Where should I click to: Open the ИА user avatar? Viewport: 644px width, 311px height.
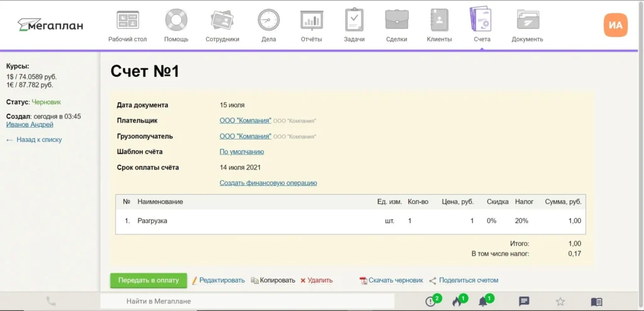pyautogui.click(x=615, y=25)
